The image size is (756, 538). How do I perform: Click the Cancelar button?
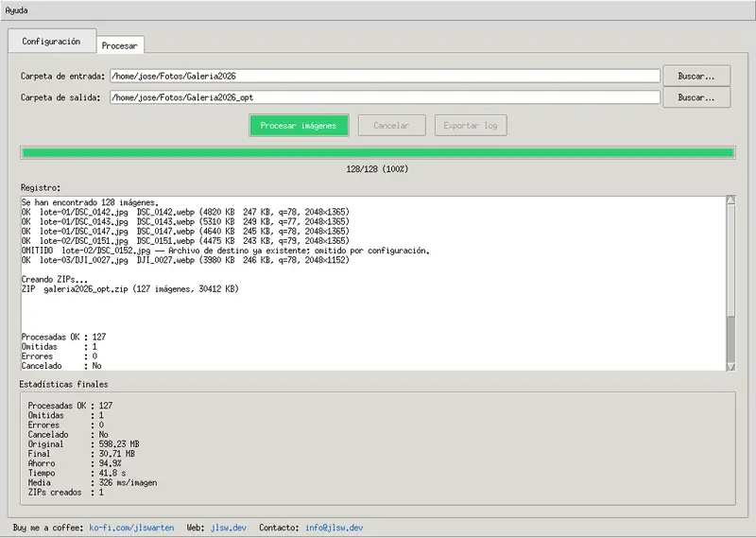[x=391, y=126]
